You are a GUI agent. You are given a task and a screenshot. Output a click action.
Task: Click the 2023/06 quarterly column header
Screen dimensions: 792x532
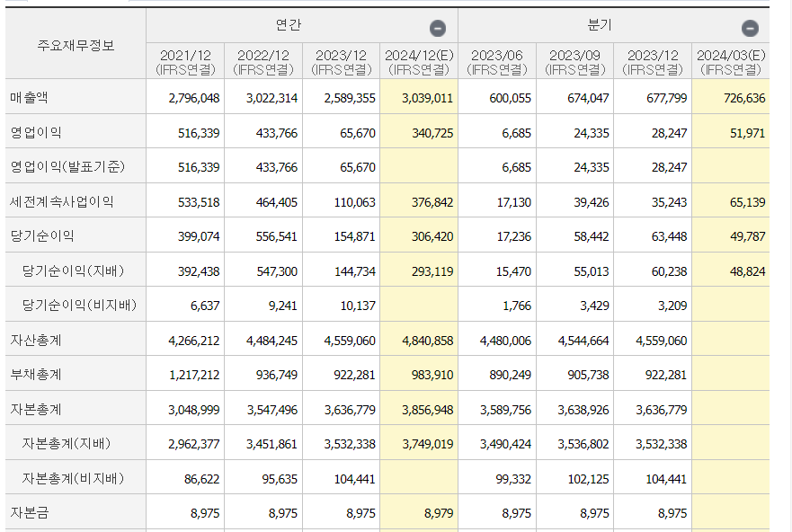coord(497,61)
